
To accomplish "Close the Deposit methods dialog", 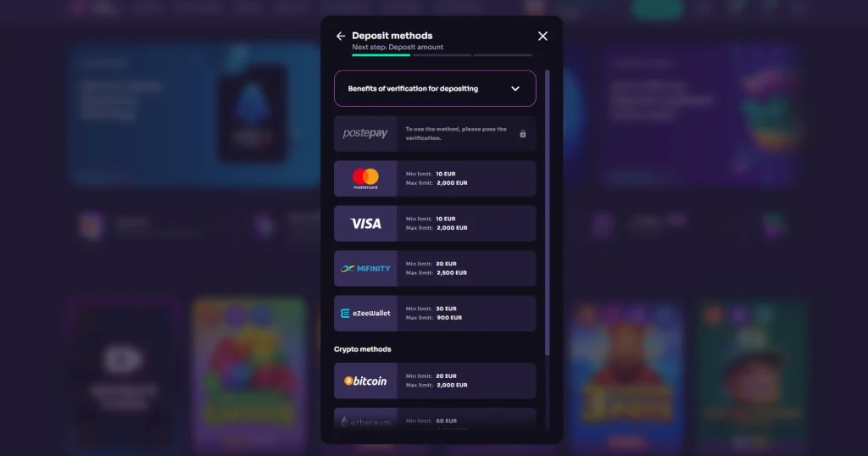I will click(x=542, y=36).
